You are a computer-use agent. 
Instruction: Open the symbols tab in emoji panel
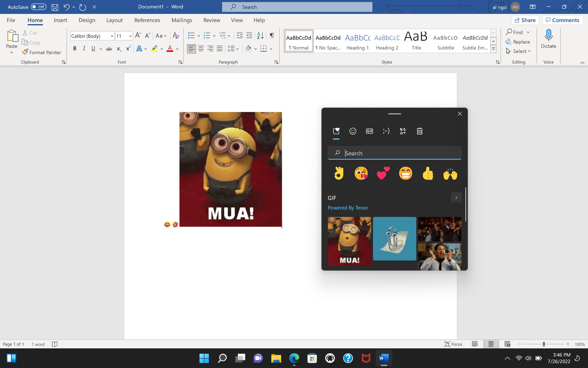tap(403, 131)
